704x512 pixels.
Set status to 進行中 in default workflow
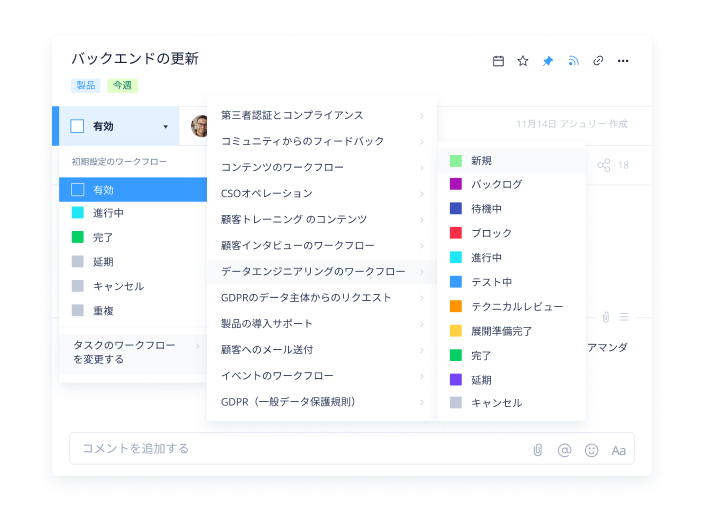click(x=133, y=213)
